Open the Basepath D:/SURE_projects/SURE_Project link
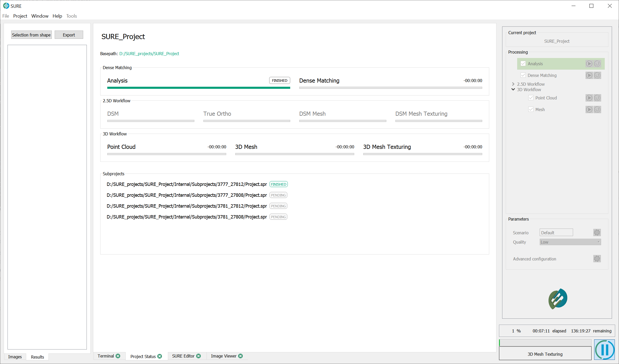Image resolution: width=619 pixels, height=364 pixels. point(149,54)
